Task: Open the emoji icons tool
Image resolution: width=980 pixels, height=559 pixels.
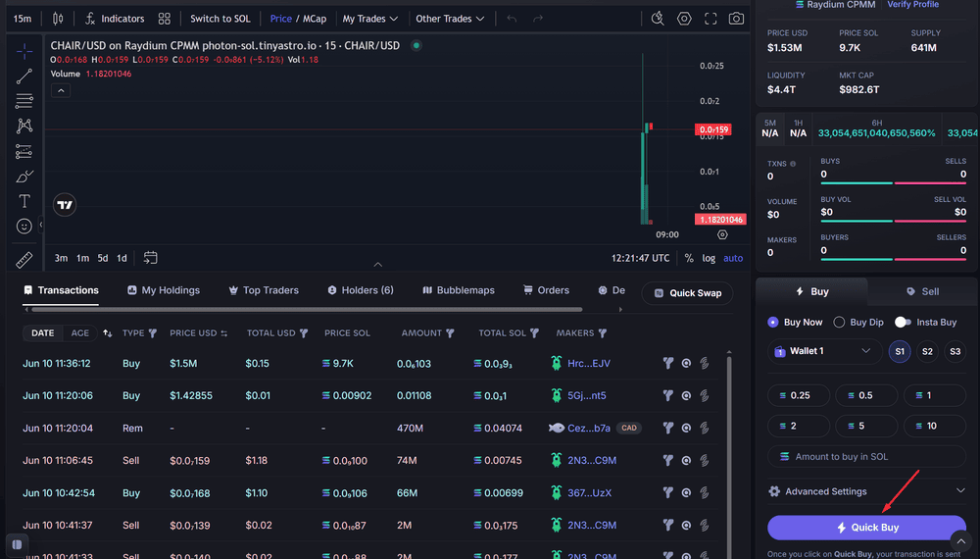Action: coord(24,227)
